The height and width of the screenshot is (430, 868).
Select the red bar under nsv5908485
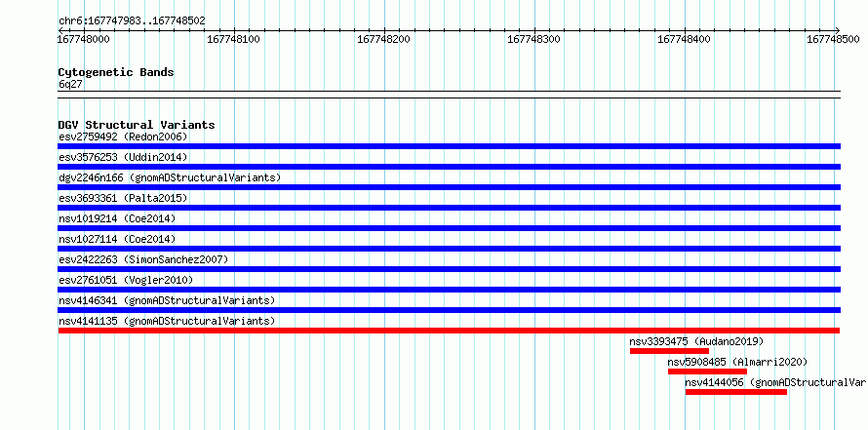coord(707,371)
